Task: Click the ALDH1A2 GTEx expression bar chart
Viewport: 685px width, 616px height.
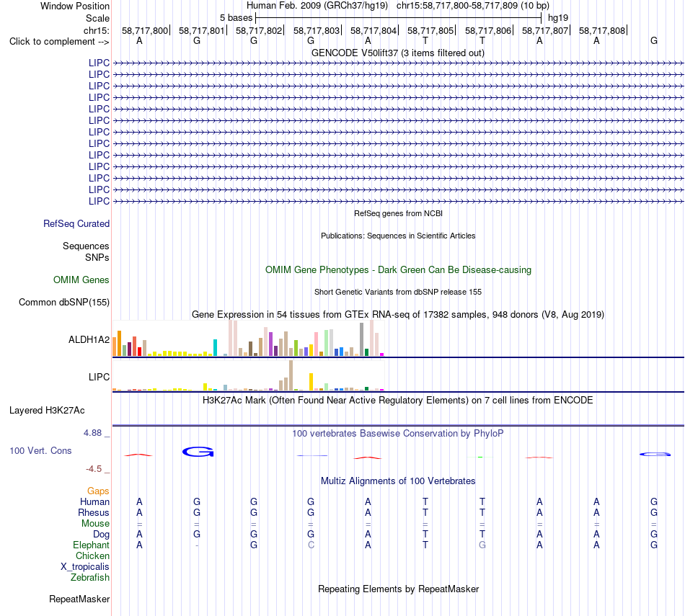Action: (x=248, y=339)
